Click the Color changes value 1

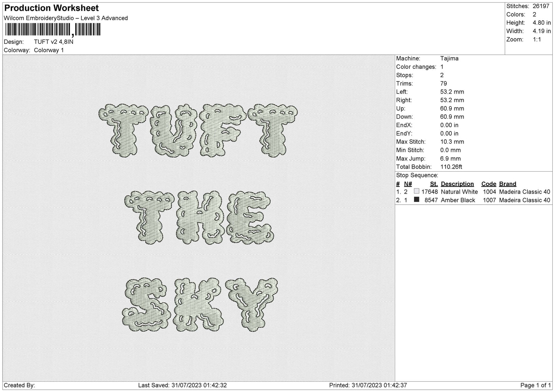[442, 67]
